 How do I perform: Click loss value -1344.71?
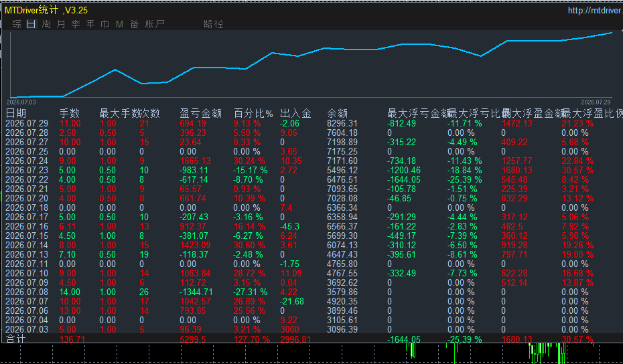point(196,292)
